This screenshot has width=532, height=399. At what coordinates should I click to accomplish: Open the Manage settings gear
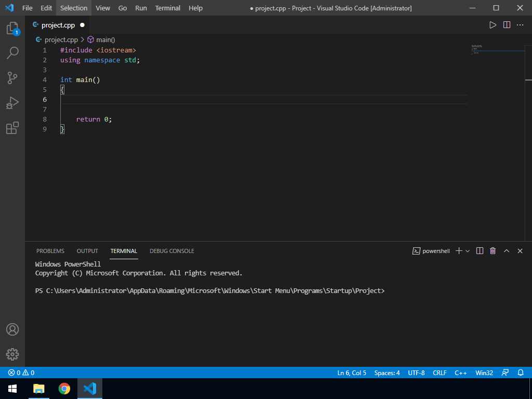click(12, 354)
